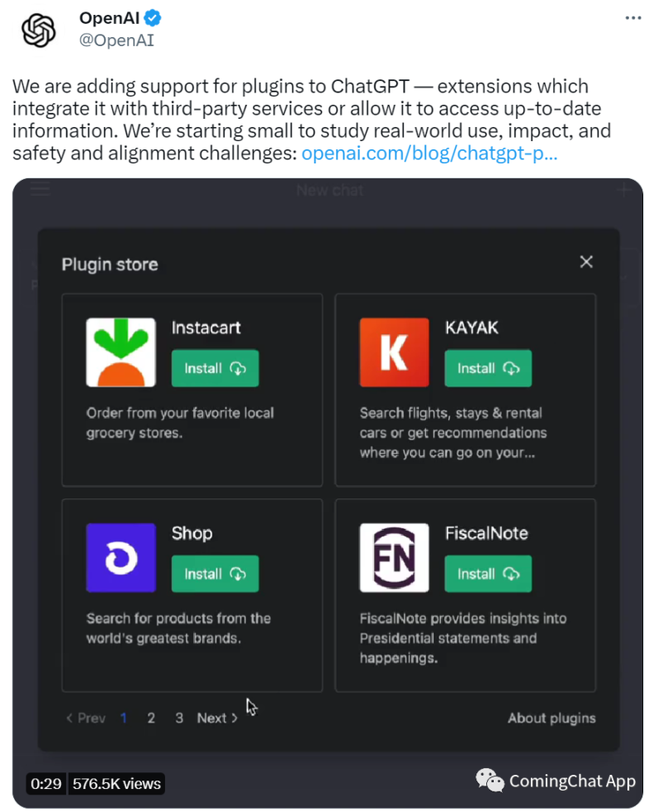Viewport: 658px width, 812px height.
Task: Click the Instacart carrot logo
Action: 121,352
